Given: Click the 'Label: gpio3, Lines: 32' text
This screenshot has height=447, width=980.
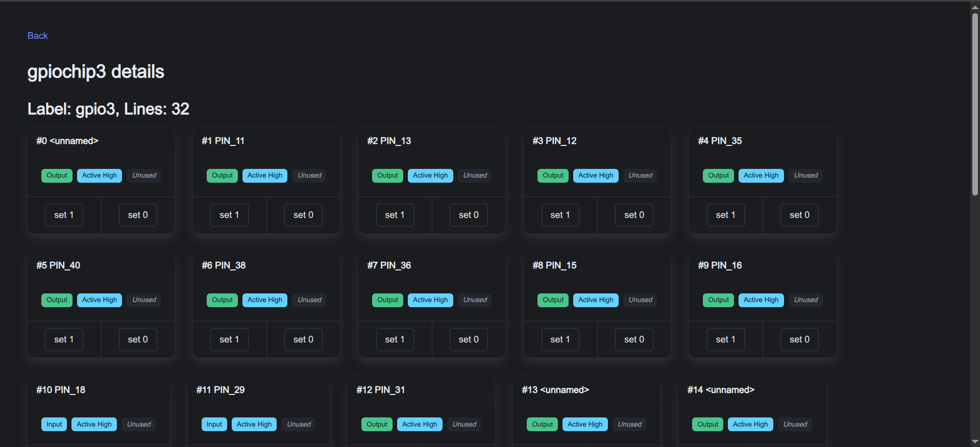Looking at the screenshot, I should (108, 109).
